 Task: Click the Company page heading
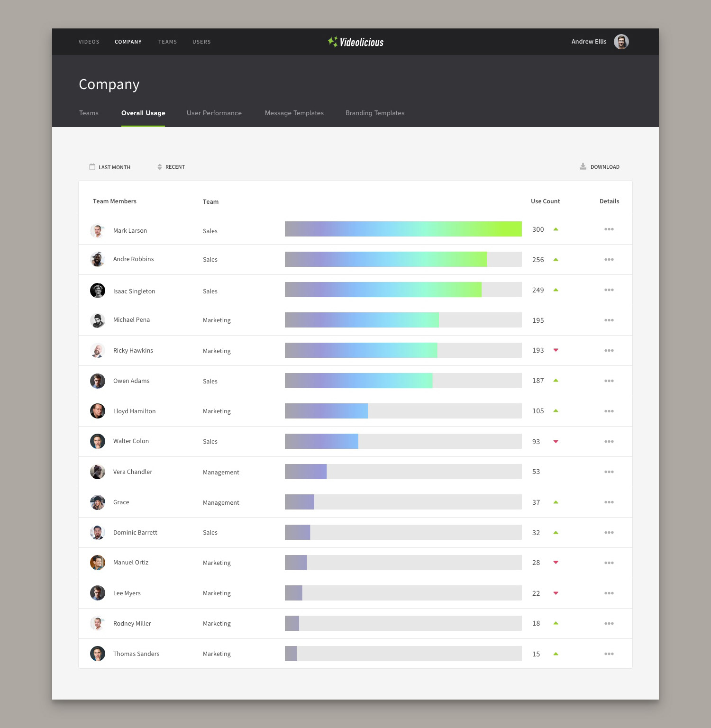click(109, 84)
